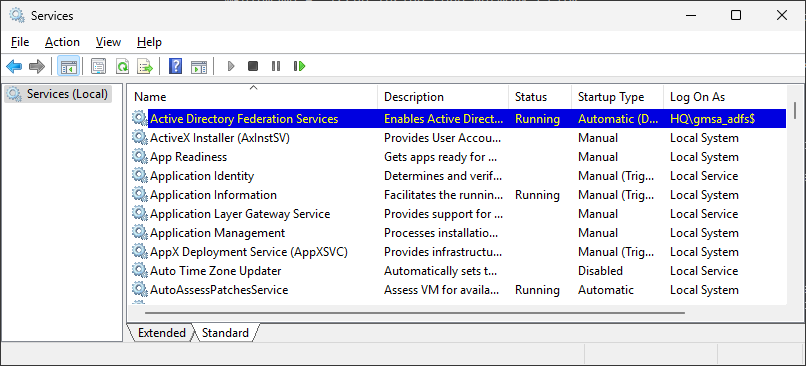Click the Refresh toolbar icon
The image size is (806, 366).
coord(122,66)
